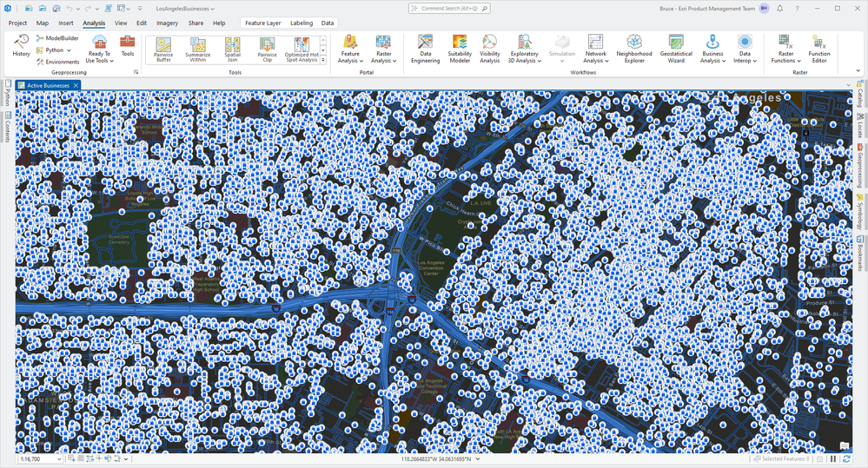Expand Ready To Use Tools dropdown
Viewport: 868px width, 468px height.
[x=100, y=49]
